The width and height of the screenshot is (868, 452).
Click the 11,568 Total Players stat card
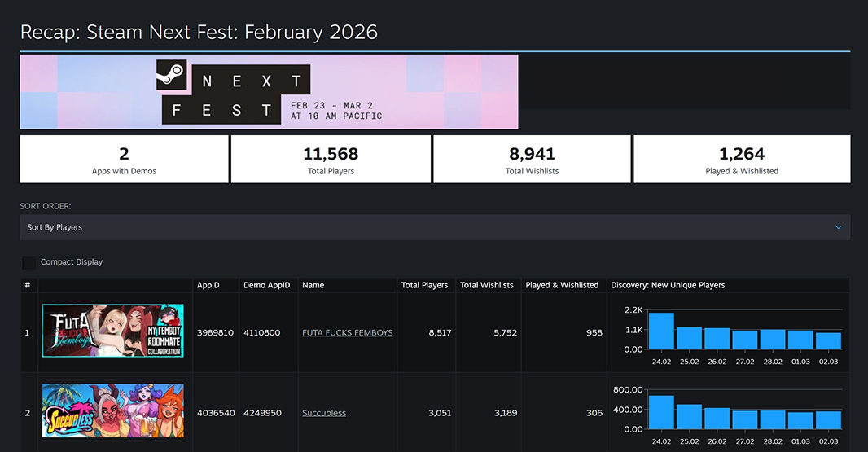[331, 159]
